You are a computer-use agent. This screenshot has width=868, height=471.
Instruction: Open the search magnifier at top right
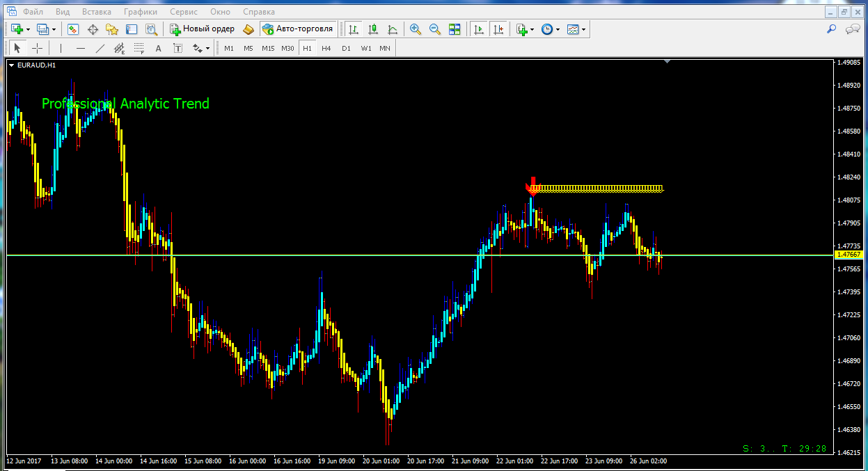(830, 29)
